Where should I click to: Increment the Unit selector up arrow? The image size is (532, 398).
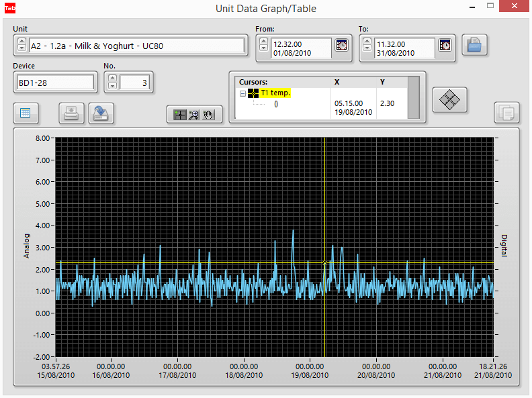tap(21, 42)
